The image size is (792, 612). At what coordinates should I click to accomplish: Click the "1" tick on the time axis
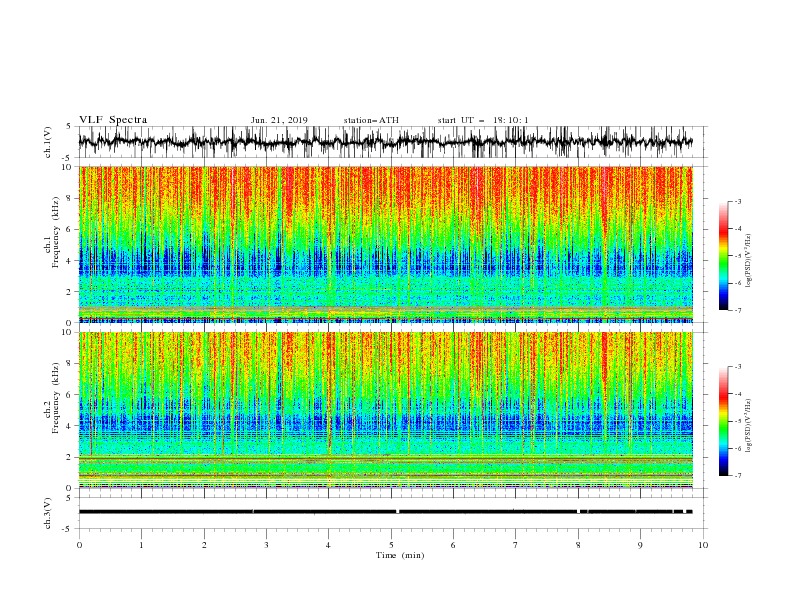click(141, 545)
